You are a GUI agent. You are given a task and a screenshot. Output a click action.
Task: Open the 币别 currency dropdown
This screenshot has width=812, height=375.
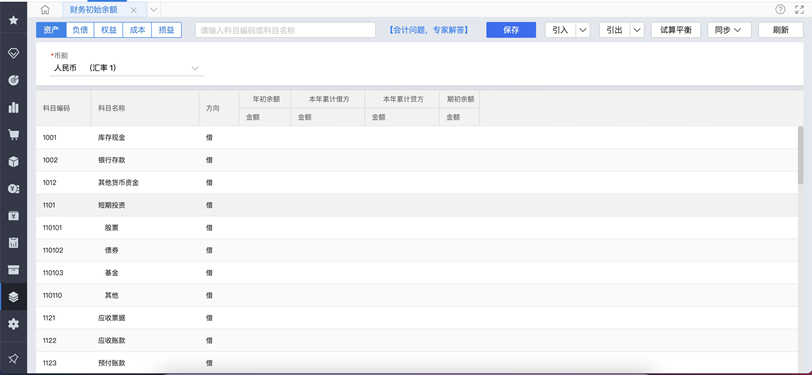point(127,68)
